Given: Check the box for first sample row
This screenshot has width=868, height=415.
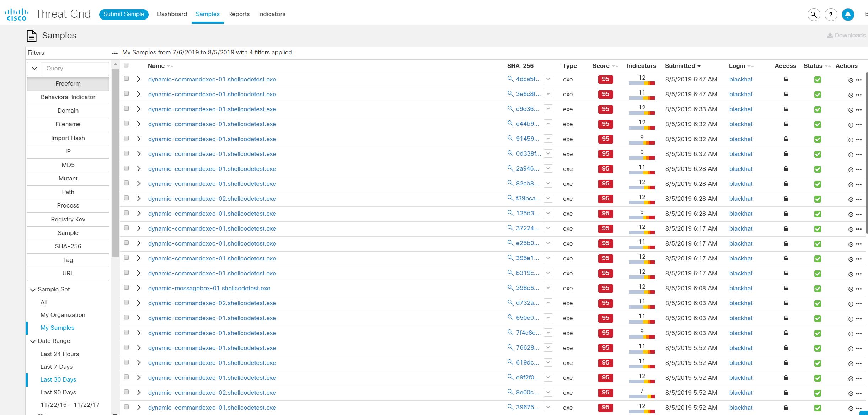Looking at the screenshot, I should (126, 79).
